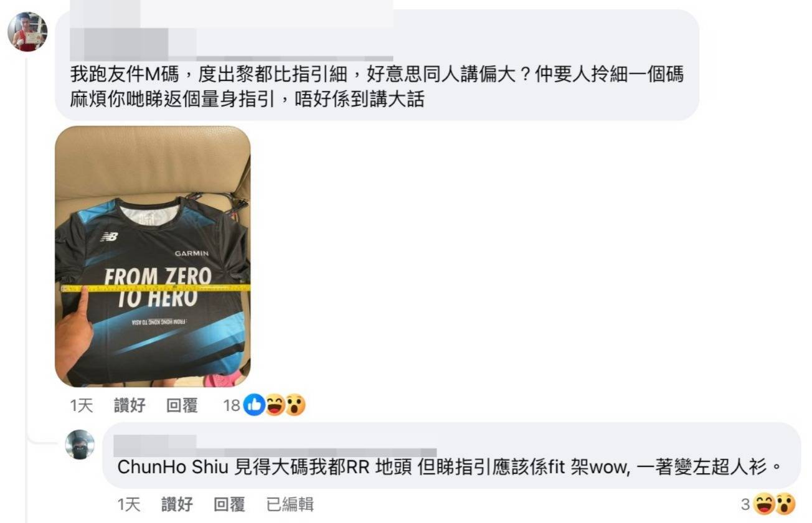Open the From Zero To Hero shirt photo
This screenshot has height=523, width=812.
pos(153,257)
